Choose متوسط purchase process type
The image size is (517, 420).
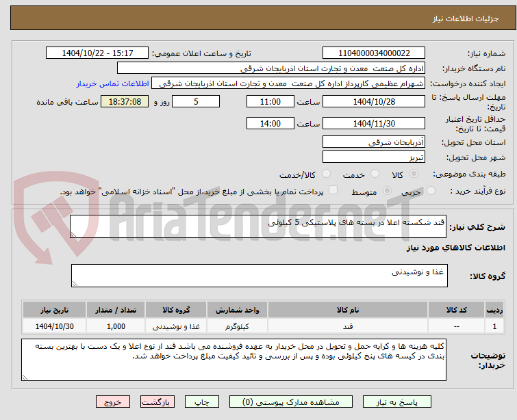click(387, 191)
